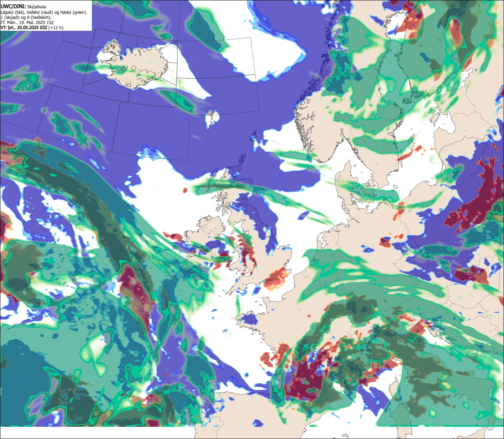Click the "IT: Mán.. 19. Maí. 2025 15Z" line

coord(27,22)
